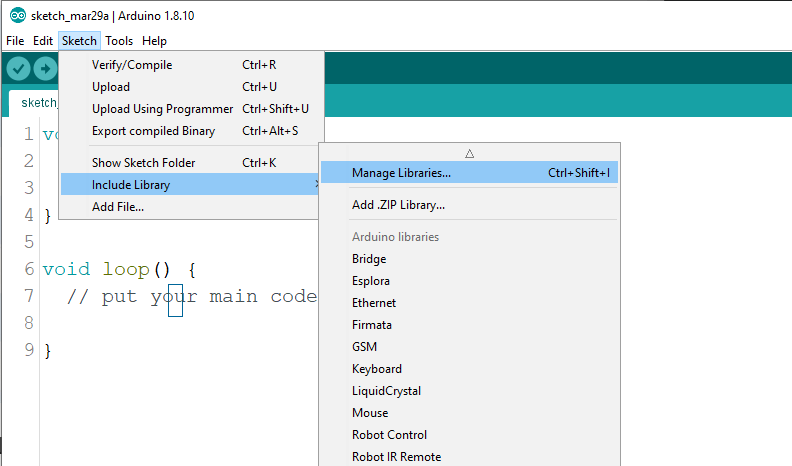Choose Verify/Compile from Sketch menu
The height and width of the screenshot is (466, 792).
coord(192,65)
